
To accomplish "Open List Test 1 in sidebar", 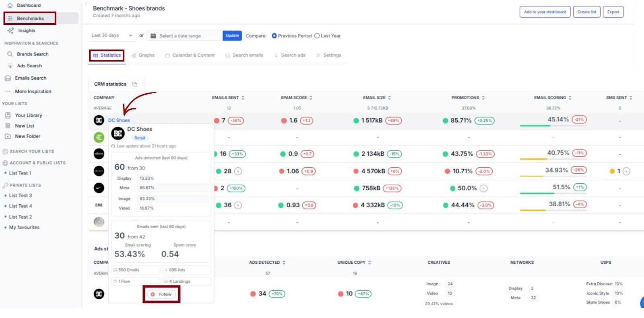I will tap(20, 173).
